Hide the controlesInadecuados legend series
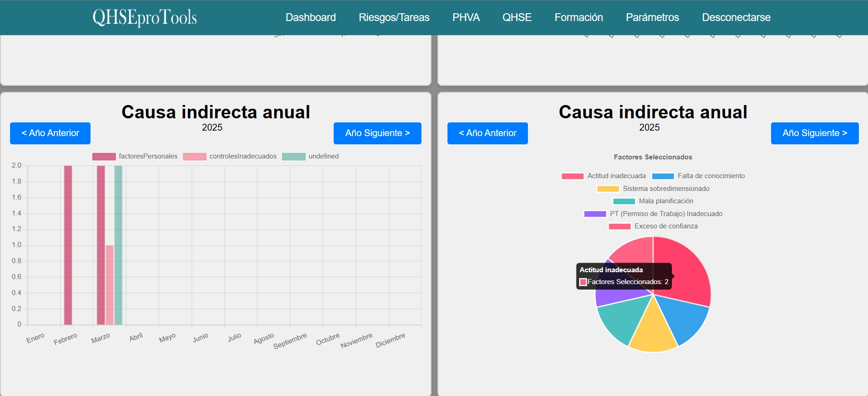The width and height of the screenshot is (868, 396). (x=230, y=156)
